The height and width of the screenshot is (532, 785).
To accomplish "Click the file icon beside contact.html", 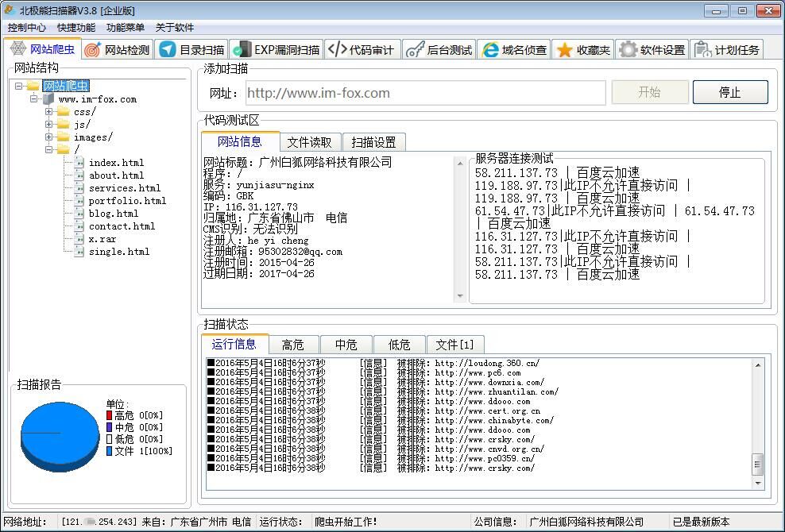I will tap(79, 226).
